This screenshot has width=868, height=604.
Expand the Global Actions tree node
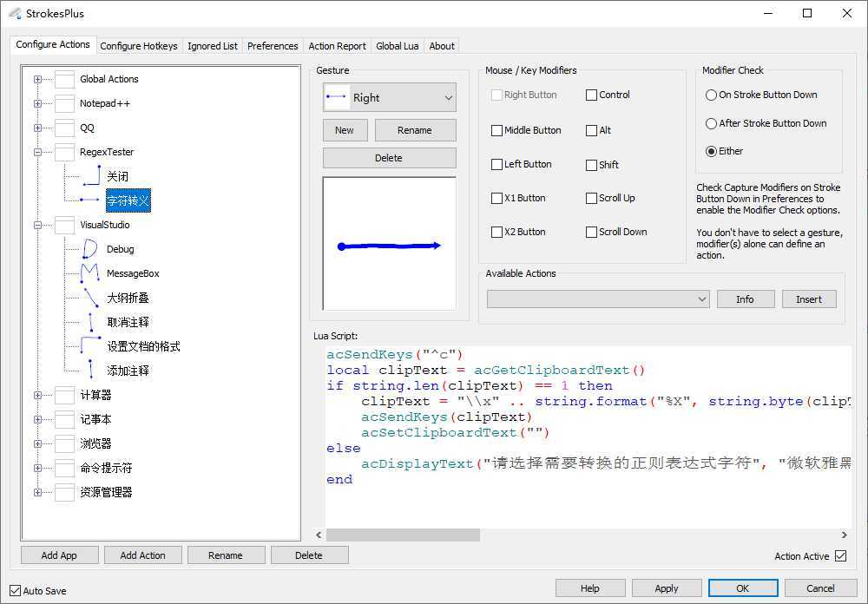[x=37, y=79]
